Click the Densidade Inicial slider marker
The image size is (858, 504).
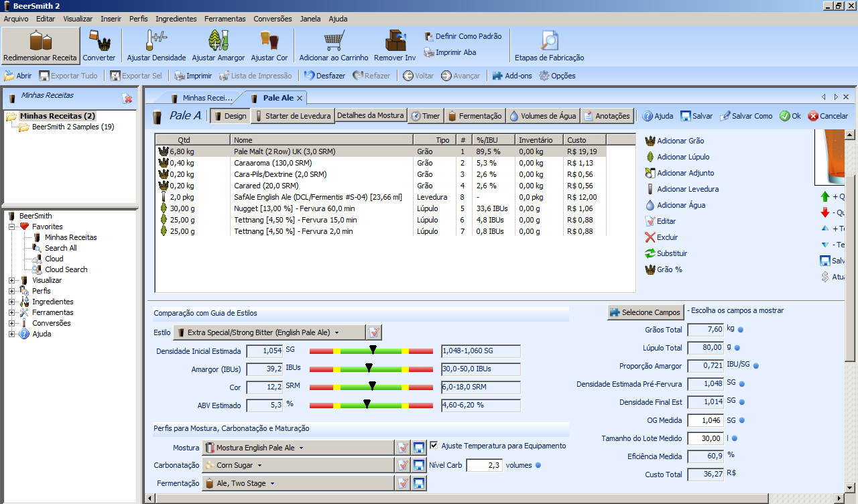pos(373,350)
